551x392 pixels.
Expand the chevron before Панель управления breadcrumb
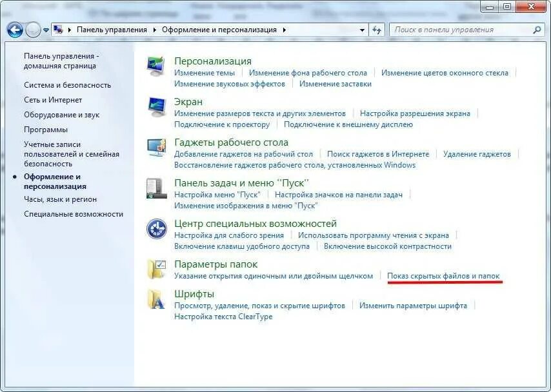tap(70, 30)
